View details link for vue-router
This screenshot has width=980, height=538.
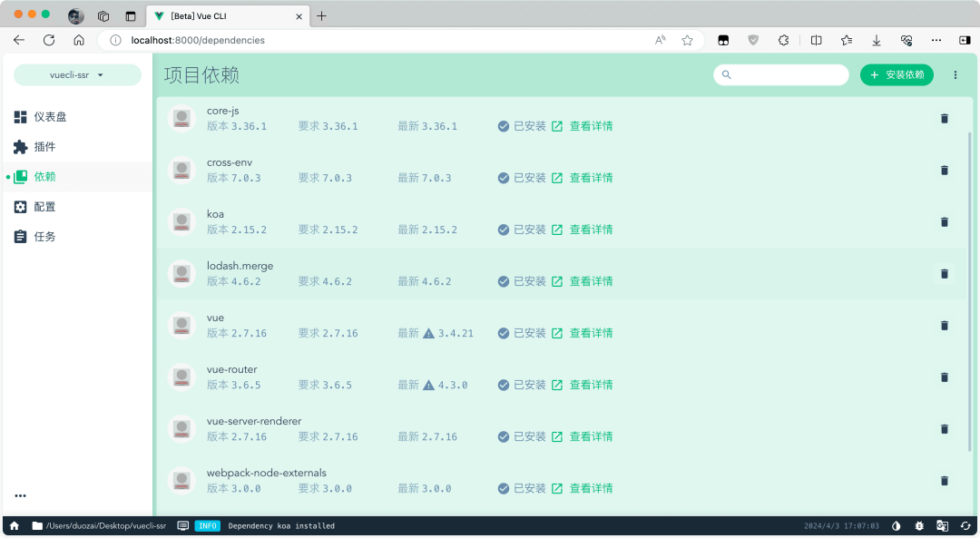coord(583,386)
